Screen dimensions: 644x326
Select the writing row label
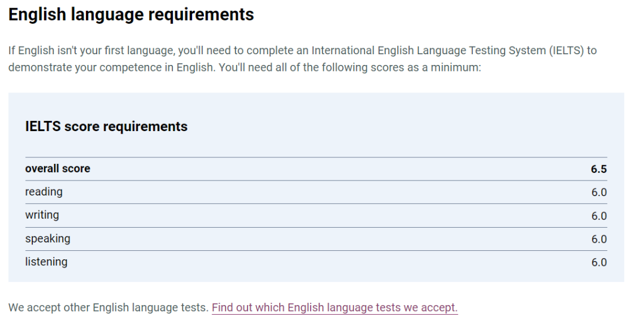click(x=42, y=215)
